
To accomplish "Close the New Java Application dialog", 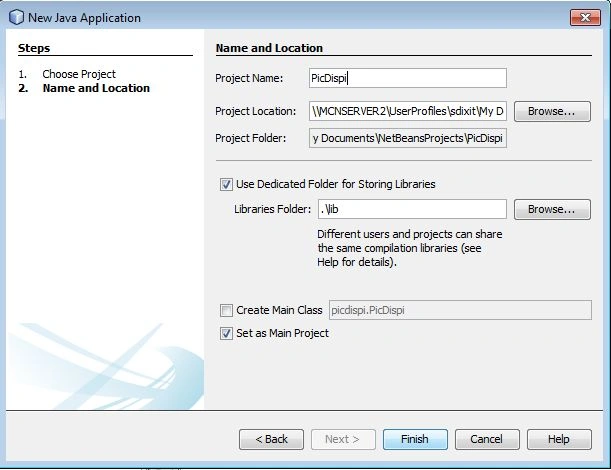I will point(585,18).
